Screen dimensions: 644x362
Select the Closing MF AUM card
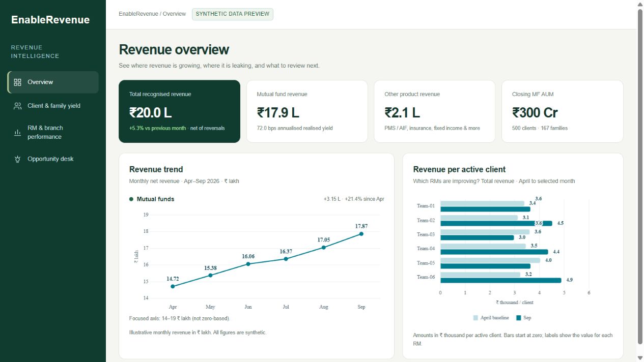563,111
